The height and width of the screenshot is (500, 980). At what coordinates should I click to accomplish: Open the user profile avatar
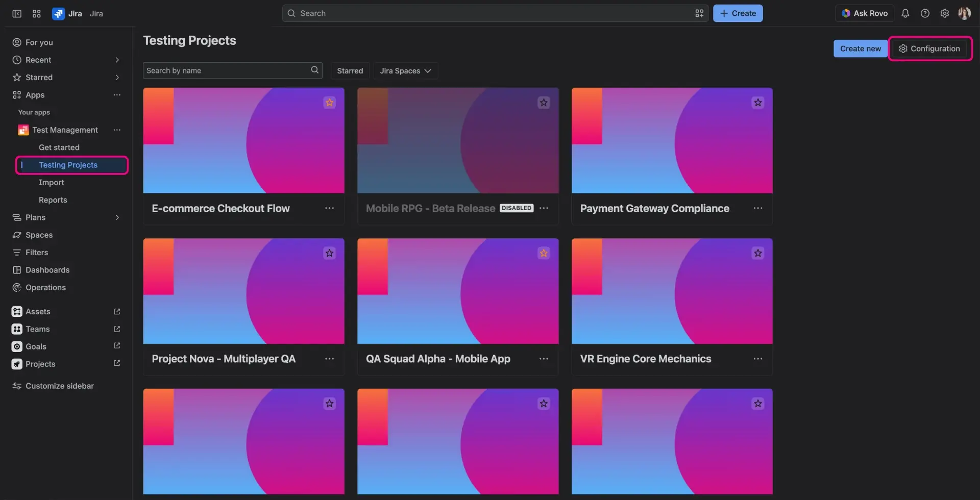coord(964,13)
